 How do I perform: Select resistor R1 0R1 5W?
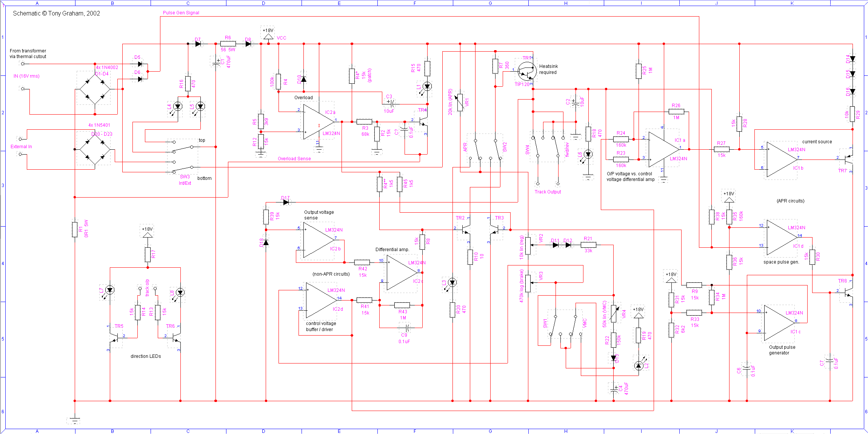pyautogui.click(x=75, y=229)
